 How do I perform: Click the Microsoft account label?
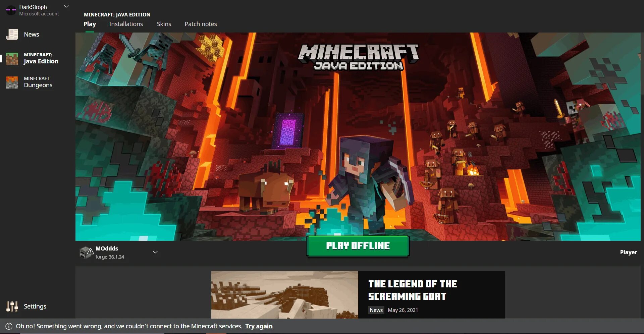click(x=39, y=14)
